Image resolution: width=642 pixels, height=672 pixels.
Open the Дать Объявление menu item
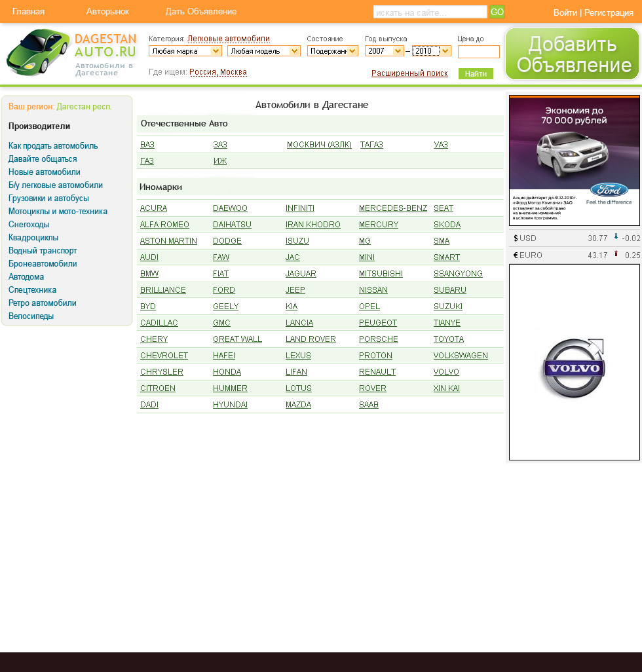tap(201, 12)
